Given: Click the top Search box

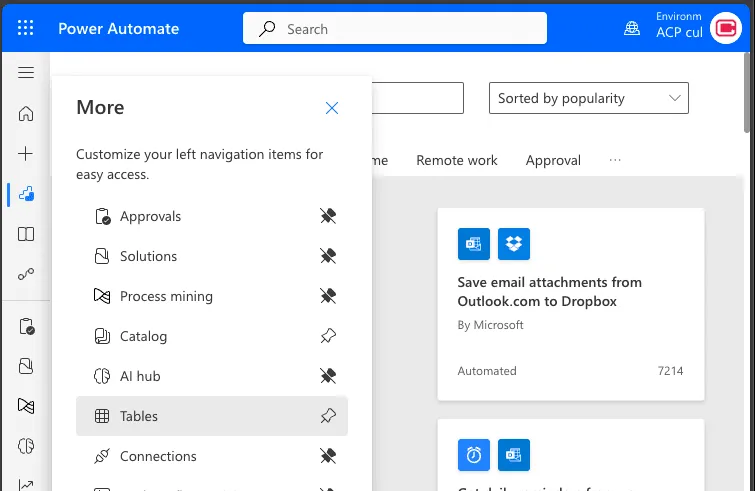Looking at the screenshot, I should (x=395, y=29).
